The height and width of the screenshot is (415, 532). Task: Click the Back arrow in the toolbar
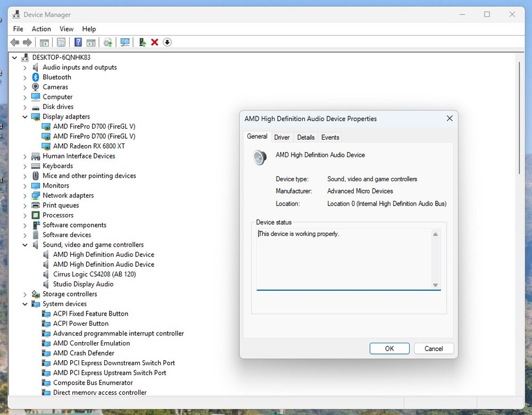tap(15, 43)
